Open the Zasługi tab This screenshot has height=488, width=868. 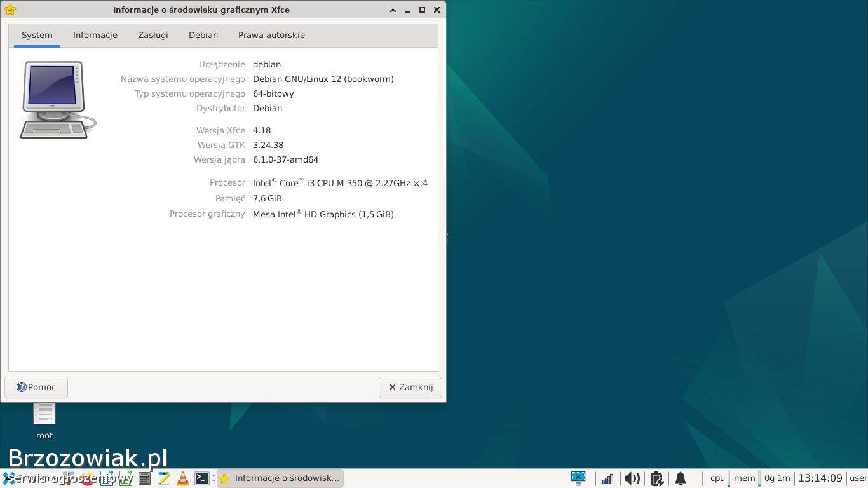tap(153, 36)
